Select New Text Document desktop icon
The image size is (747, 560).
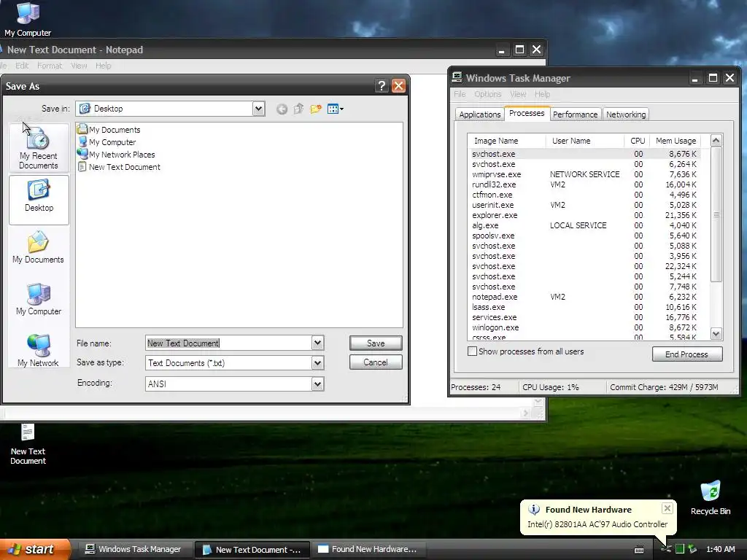(x=28, y=444)
